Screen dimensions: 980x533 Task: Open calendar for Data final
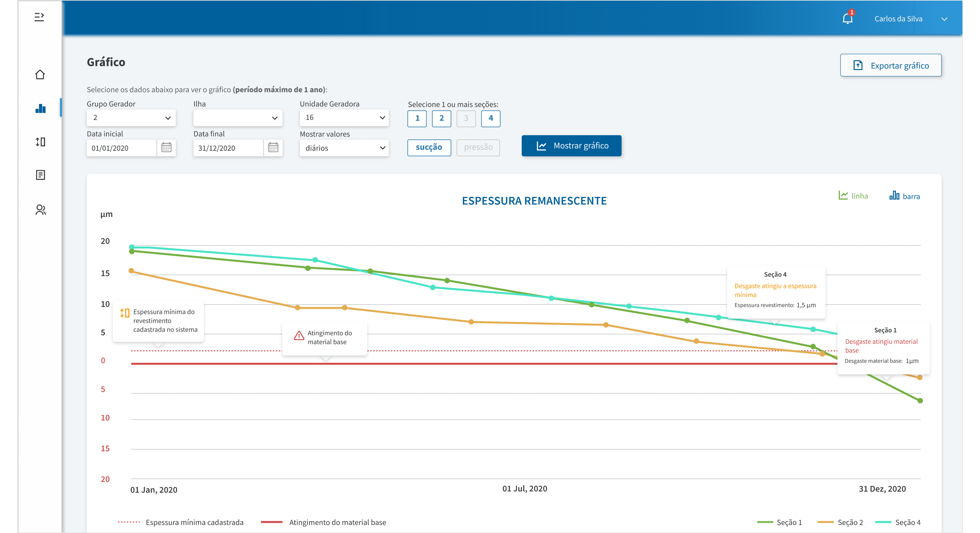pos(273,148)
